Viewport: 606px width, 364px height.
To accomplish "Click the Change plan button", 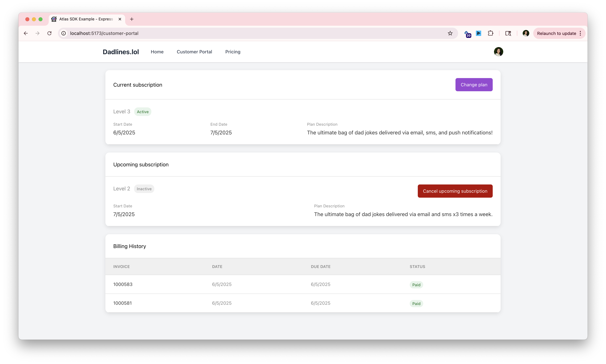I will pos(474,85).
